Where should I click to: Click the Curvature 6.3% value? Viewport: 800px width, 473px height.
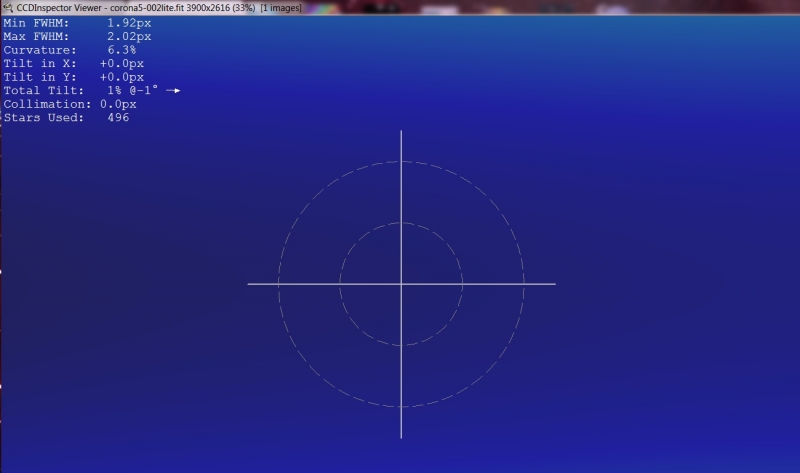[x=122, y=50]
